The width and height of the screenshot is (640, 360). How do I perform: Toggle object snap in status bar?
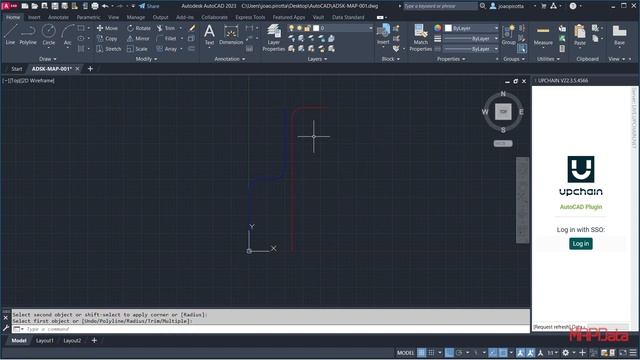point(503,353)
